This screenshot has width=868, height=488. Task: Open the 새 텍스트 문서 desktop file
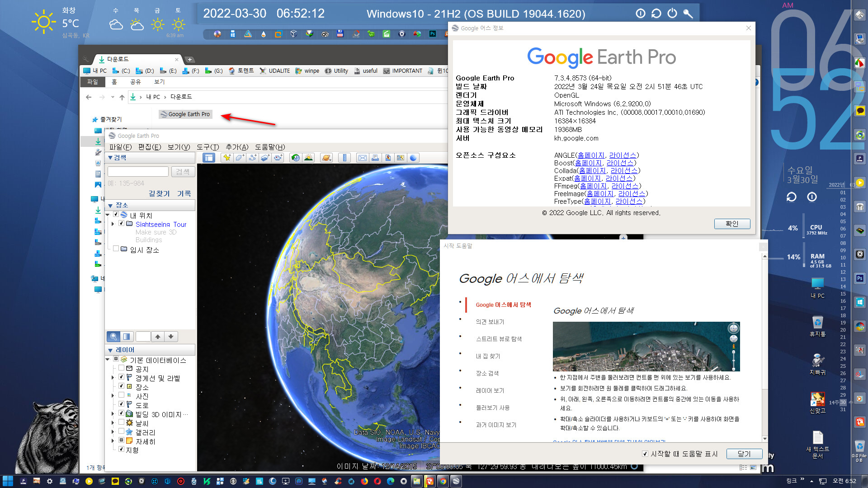point(818,445)
